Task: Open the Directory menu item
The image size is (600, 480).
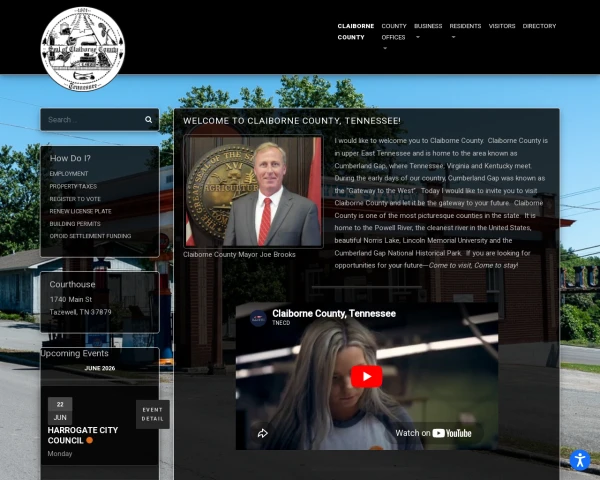Action: 539,26
